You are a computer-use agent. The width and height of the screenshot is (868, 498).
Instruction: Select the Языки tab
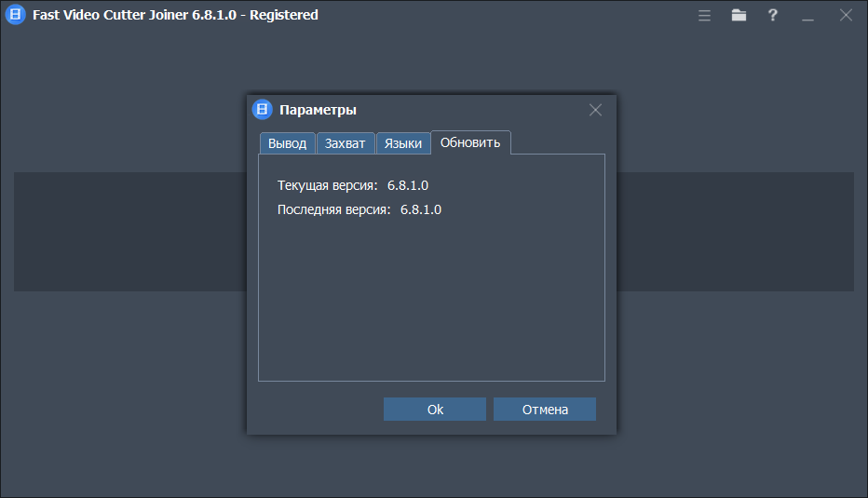click(403, 143)
